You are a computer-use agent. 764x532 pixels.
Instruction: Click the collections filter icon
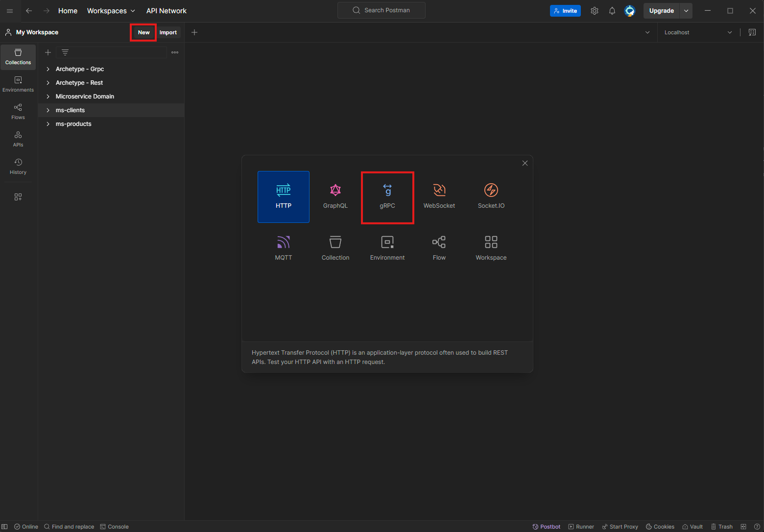[65, 52]
